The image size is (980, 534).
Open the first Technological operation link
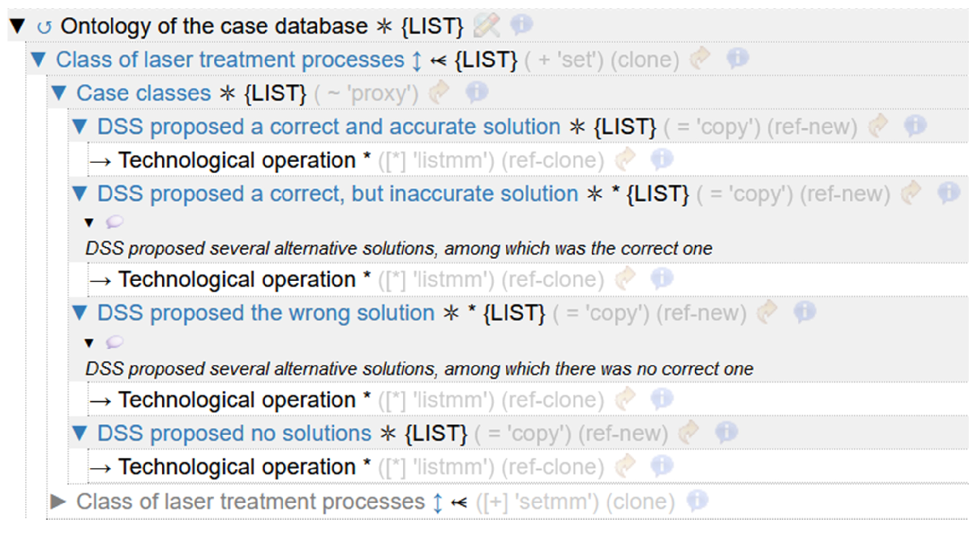tap(237, 160)
